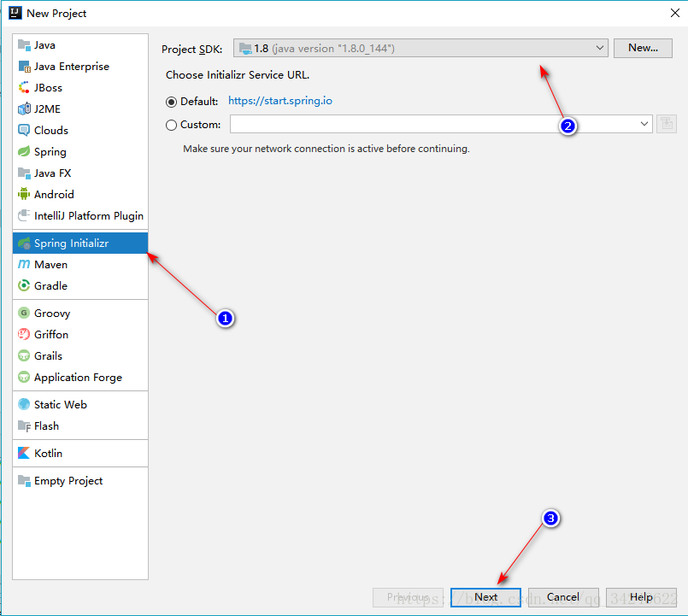
Task: Click the J2ME icon
Action: pos(24,109)
